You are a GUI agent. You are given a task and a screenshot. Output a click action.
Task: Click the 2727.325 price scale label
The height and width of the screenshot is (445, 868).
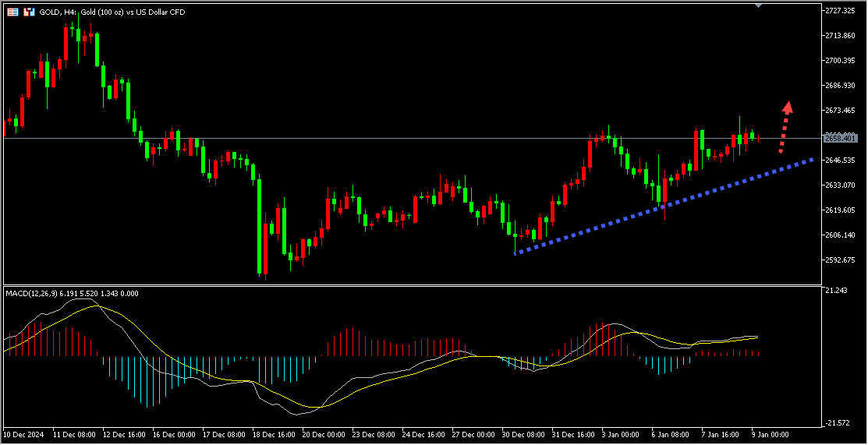pos(842,11)
